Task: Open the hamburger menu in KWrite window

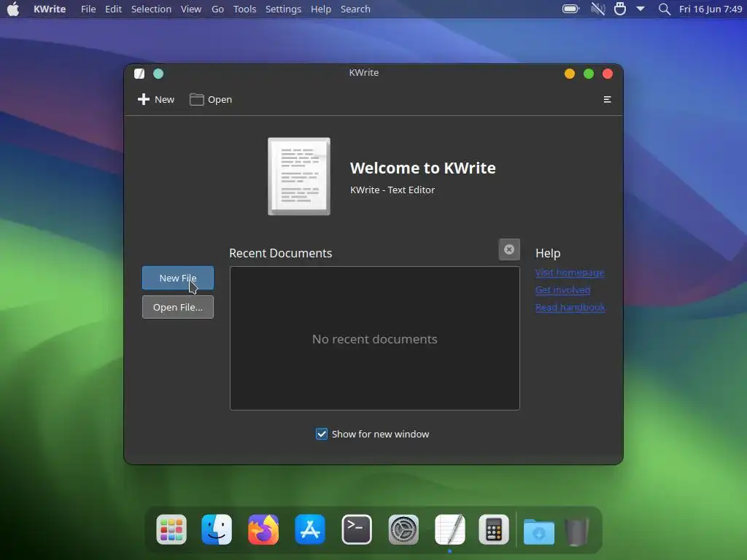Action: 607,99
